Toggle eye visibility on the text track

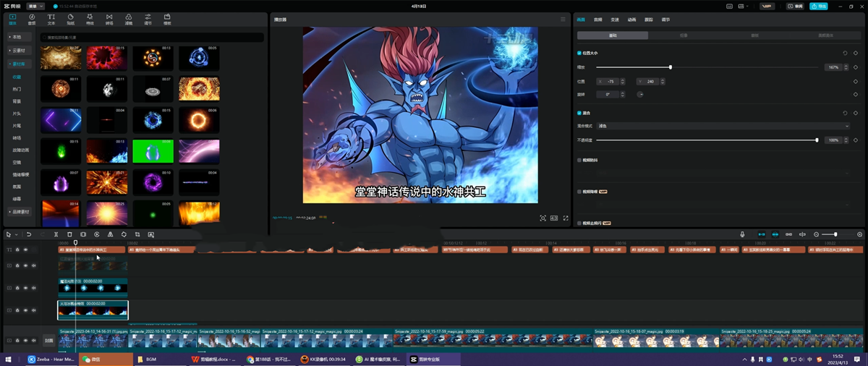point(25,250)
